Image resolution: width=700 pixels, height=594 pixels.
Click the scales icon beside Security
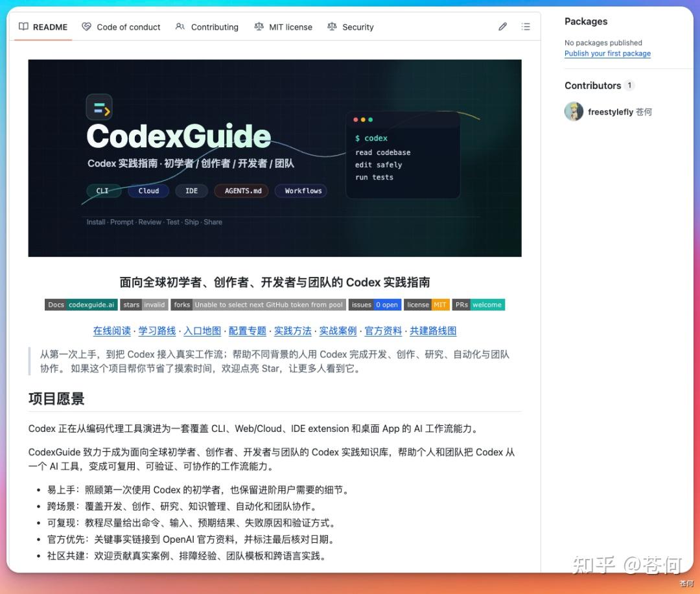pos(332,27)
